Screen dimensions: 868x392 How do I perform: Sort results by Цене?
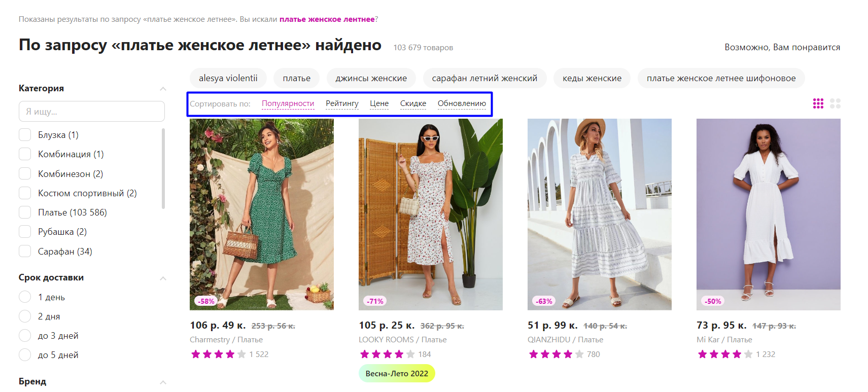[x=379, y=103]
